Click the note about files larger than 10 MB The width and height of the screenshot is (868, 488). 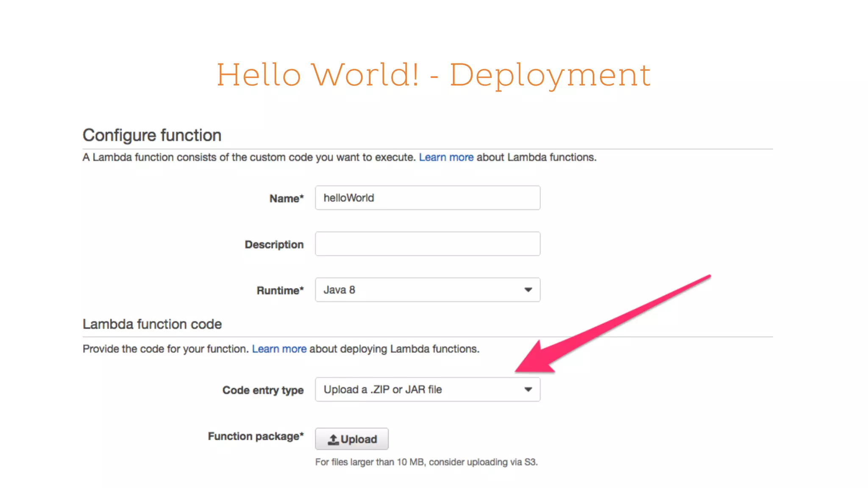(426, 462)
